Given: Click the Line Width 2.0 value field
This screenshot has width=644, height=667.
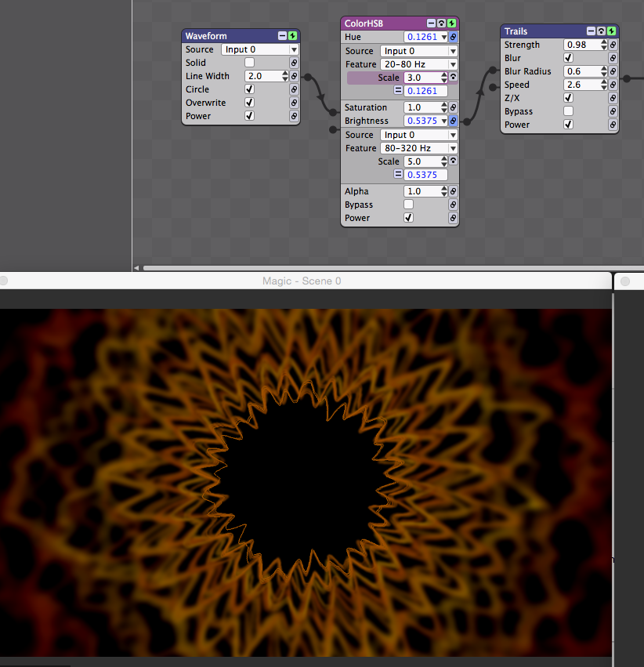Looking at the screenshot, I should [263, 76].
